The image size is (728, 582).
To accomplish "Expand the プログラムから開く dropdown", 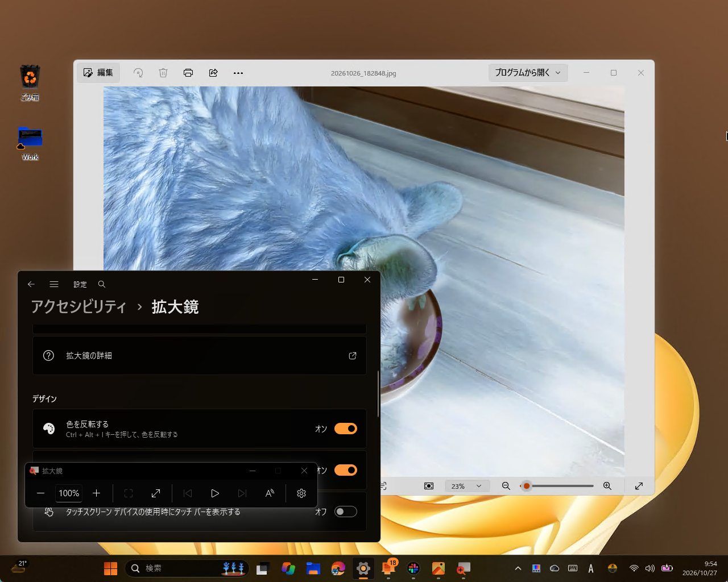I will coord(528,73).
